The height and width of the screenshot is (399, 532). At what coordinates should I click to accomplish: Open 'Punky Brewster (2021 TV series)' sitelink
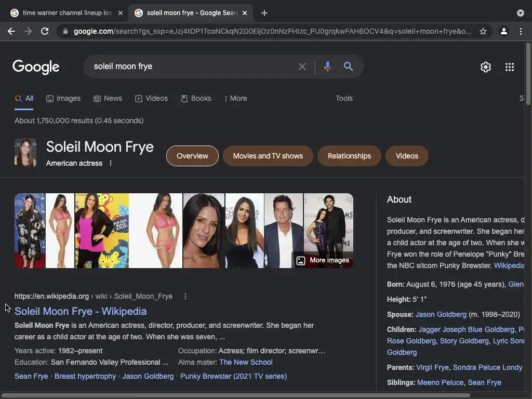(x=233, y=376)
